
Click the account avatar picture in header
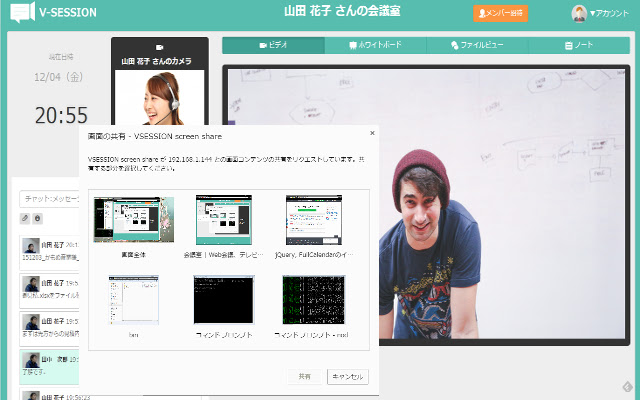[579, 13]
